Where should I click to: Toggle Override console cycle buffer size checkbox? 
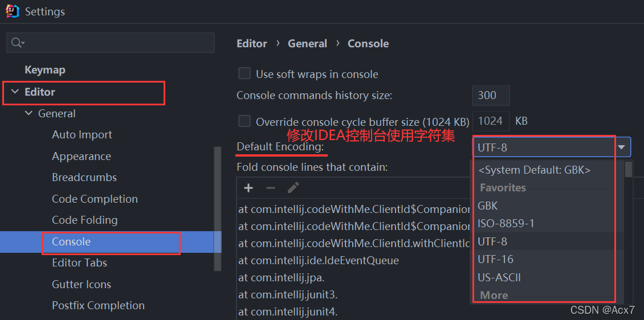[244, 121]
